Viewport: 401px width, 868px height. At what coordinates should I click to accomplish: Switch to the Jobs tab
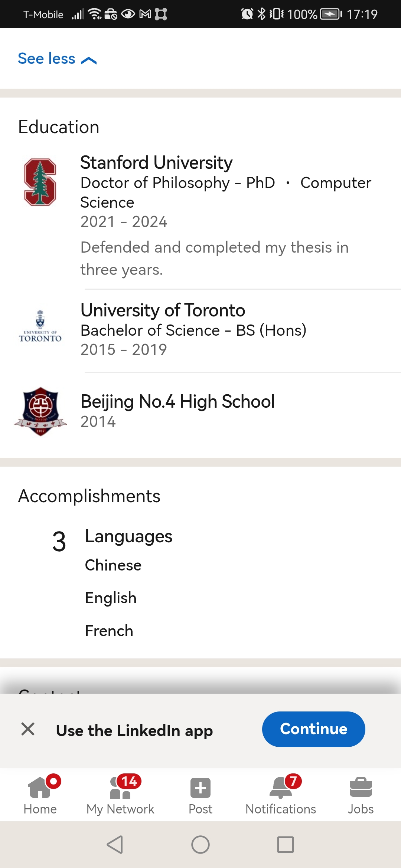pos(361,795)
